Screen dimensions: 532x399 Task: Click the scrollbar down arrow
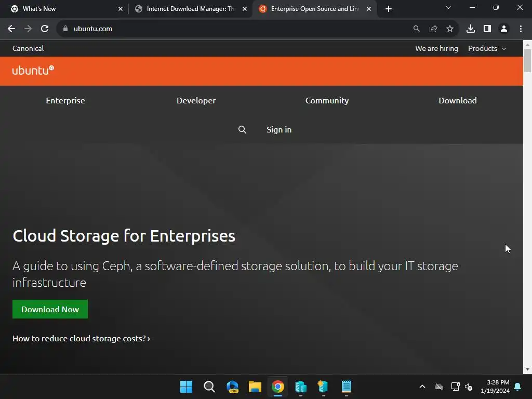[x=527, y=369]
